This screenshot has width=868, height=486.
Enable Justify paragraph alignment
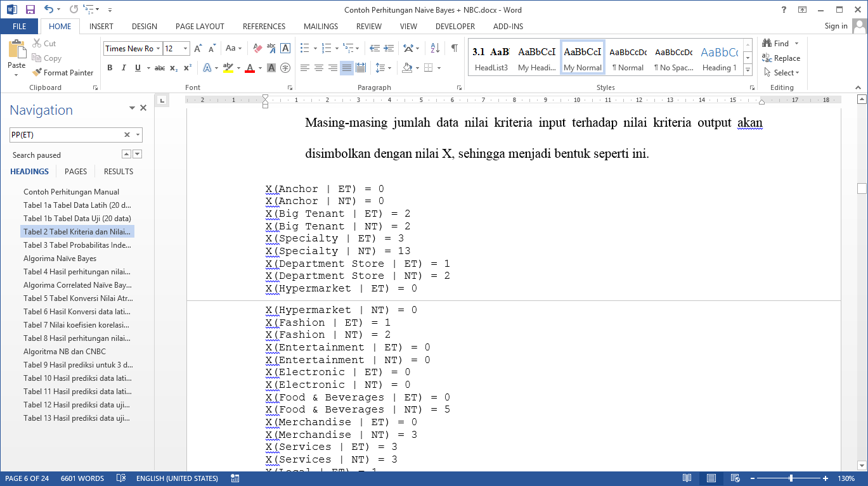346,68
